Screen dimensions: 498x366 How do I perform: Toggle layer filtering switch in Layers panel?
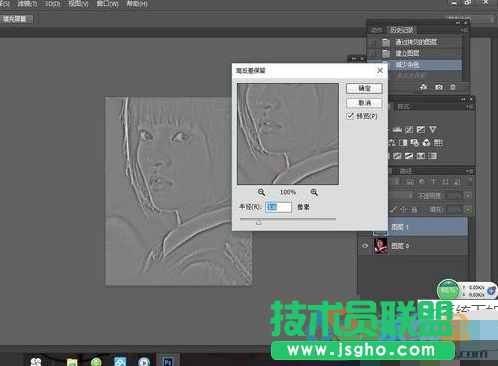tap(470, 182)
